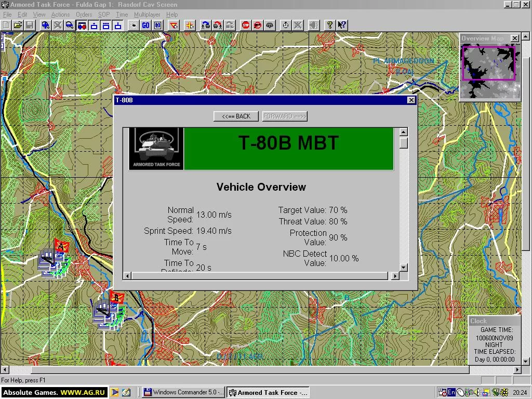Click the Open file folder icon
The height and width of the screenshot is (399, 532).
coord(18,25)
